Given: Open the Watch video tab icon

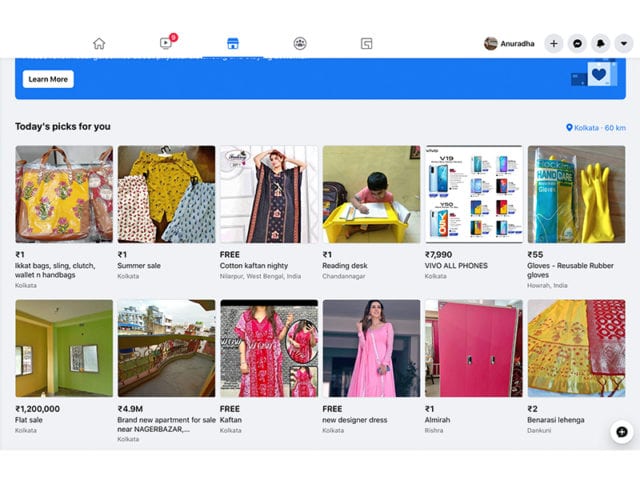Looking at the screenshot, I should click(166, 43).
